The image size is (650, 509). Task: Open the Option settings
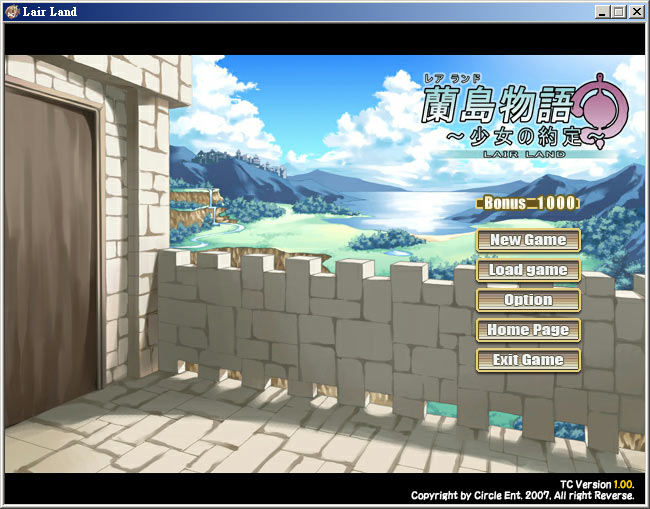pos(528,300)
